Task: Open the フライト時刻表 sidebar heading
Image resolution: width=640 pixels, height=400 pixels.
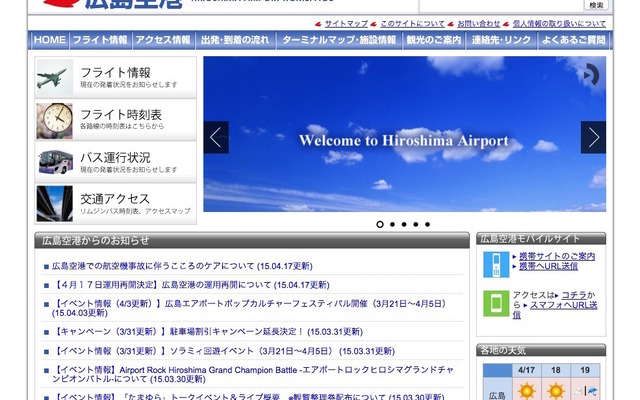Action: [121, 115]
